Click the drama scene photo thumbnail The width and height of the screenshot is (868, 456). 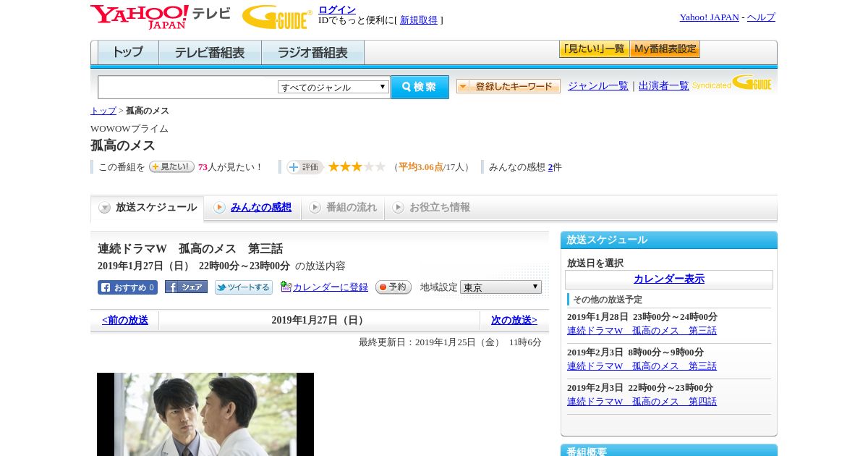pyautogui.click(x=205, y=414)
